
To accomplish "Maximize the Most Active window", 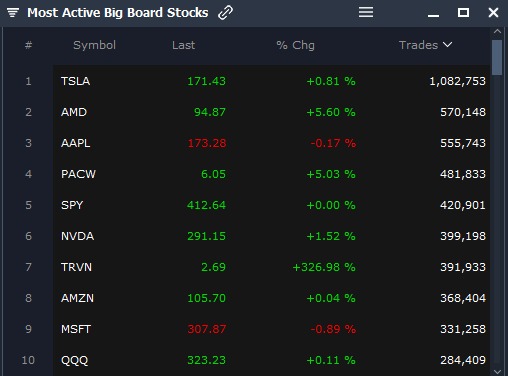I will (463, 13).
